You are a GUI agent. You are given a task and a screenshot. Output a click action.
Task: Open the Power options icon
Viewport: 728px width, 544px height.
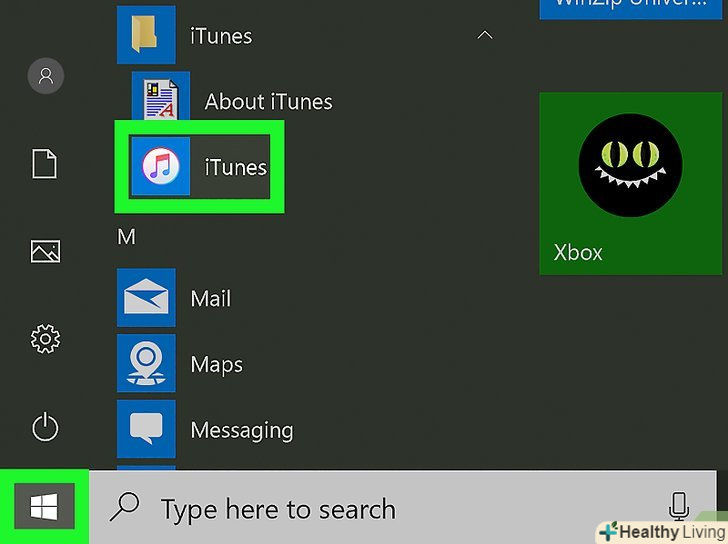click(x=45, y=427)
